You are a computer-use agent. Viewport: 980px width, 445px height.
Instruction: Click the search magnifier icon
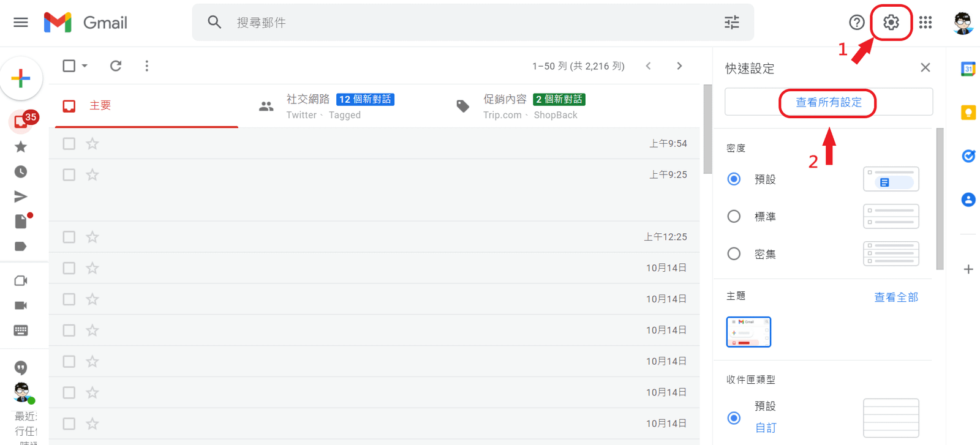[x=214, y=23]
